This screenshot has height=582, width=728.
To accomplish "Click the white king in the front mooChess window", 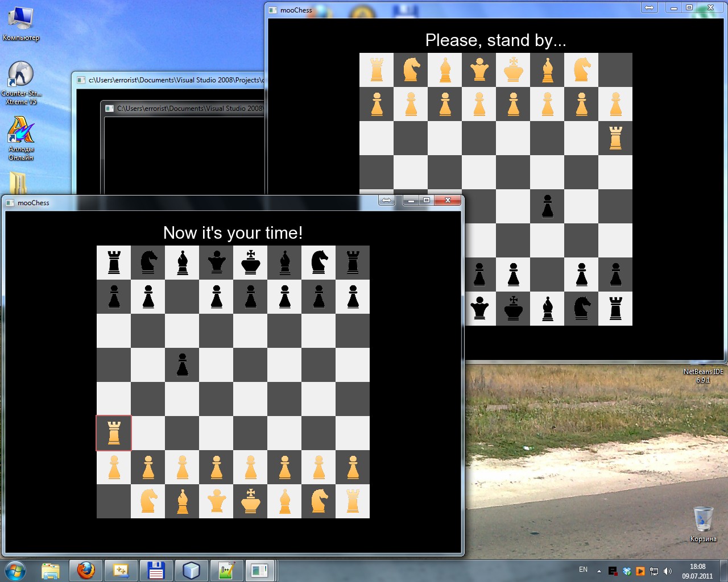I will click(x=250, y=501).
